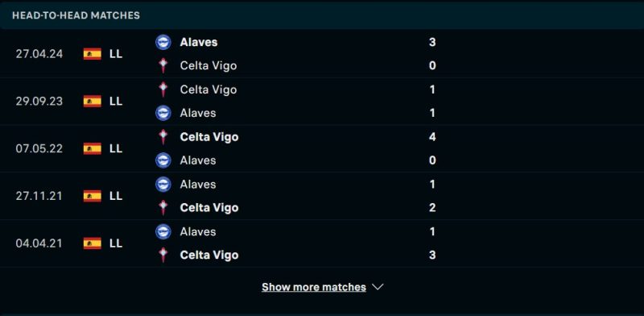The width and height of the screenshot is (644, 316).
Task: Click Celta Vigo crest in 04.04.21 match
Action: coord(163,255)
